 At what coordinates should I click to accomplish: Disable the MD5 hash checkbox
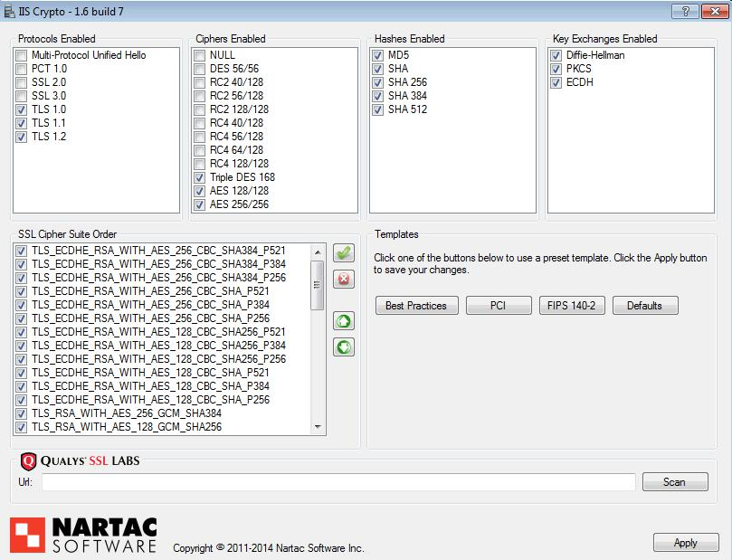pos(378,55)
